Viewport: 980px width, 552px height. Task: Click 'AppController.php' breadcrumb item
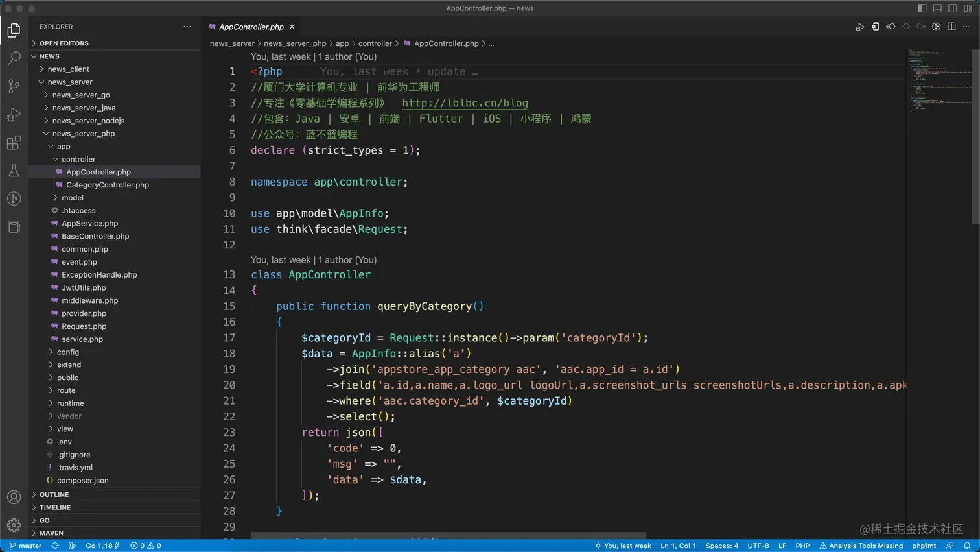tap(447, 43)
